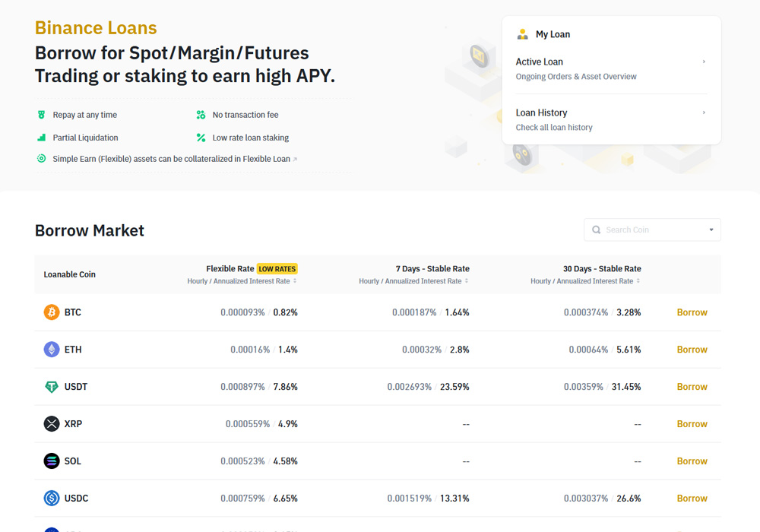760x532 pixels.
Task: Click the search magnifier icon
Action: [597, 229]
